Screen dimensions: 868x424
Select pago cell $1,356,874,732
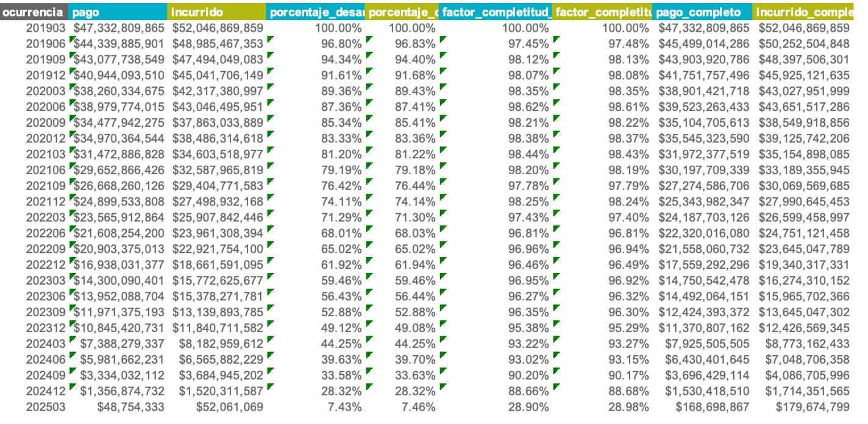(122, 391)
